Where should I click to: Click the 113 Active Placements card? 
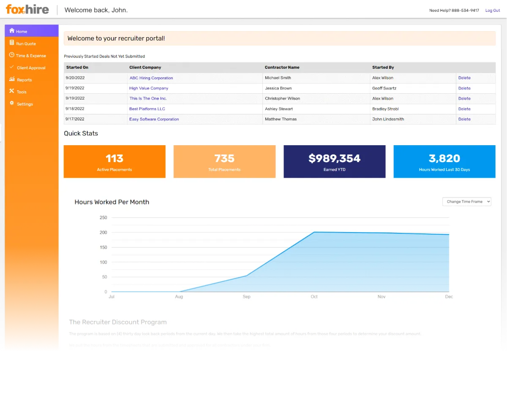coord(114,162)
